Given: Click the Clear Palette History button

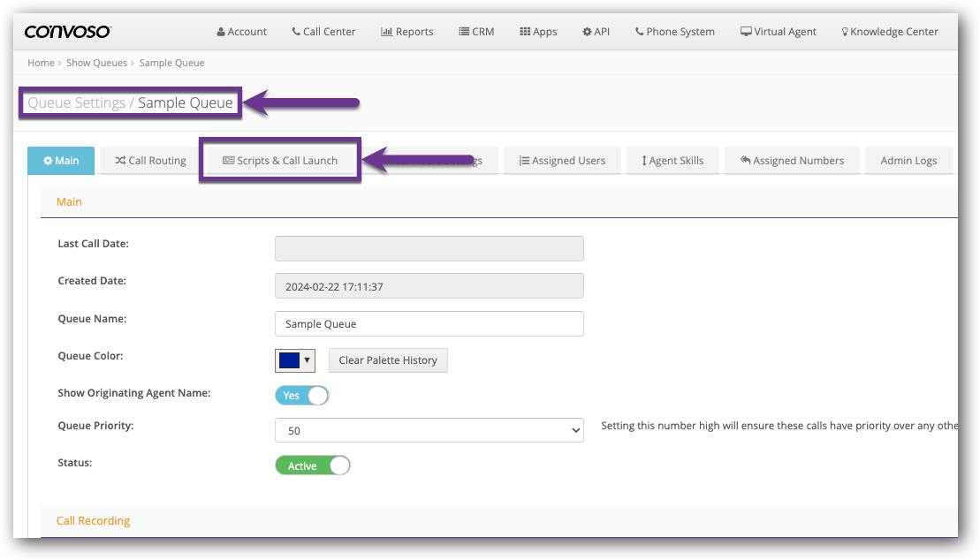Looking at the screenshot, I should point(388,360).
